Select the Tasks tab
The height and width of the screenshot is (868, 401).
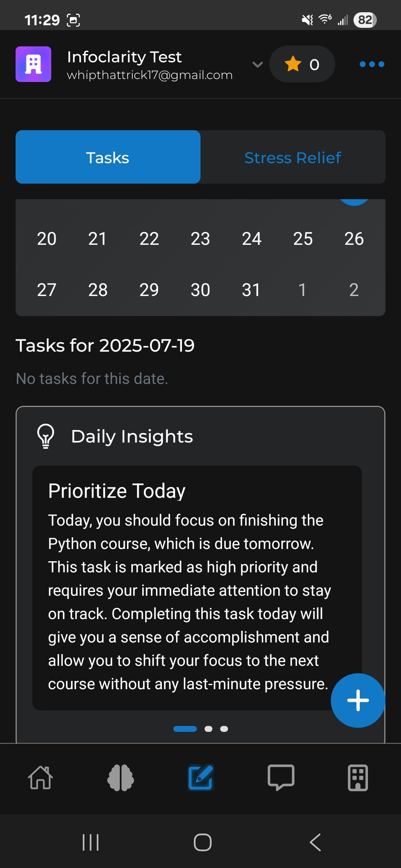tap(108, 157)
